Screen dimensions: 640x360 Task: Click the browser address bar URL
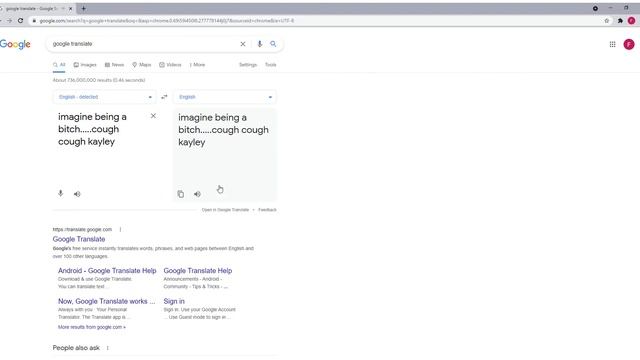[167, 20]
